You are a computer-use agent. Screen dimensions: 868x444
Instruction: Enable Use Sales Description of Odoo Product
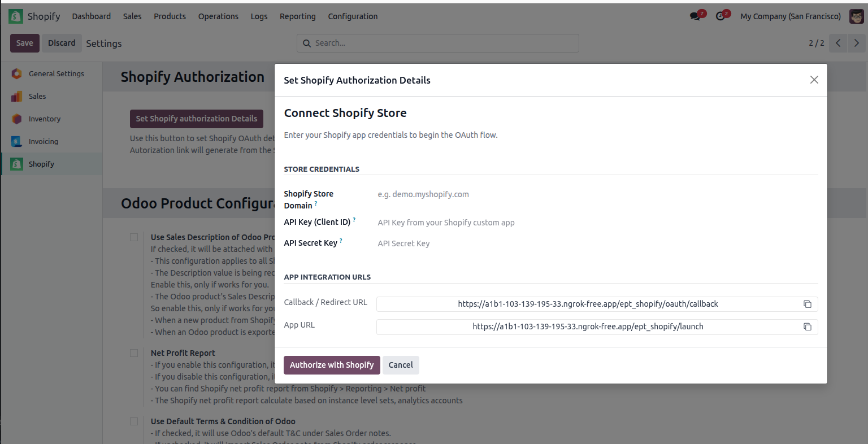click(x=134, y=237)
